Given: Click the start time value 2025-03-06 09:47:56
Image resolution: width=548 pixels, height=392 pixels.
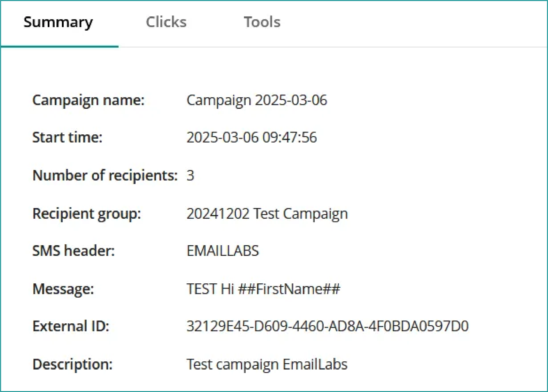Looking at the screenshot, I should (x=252, y=137).
